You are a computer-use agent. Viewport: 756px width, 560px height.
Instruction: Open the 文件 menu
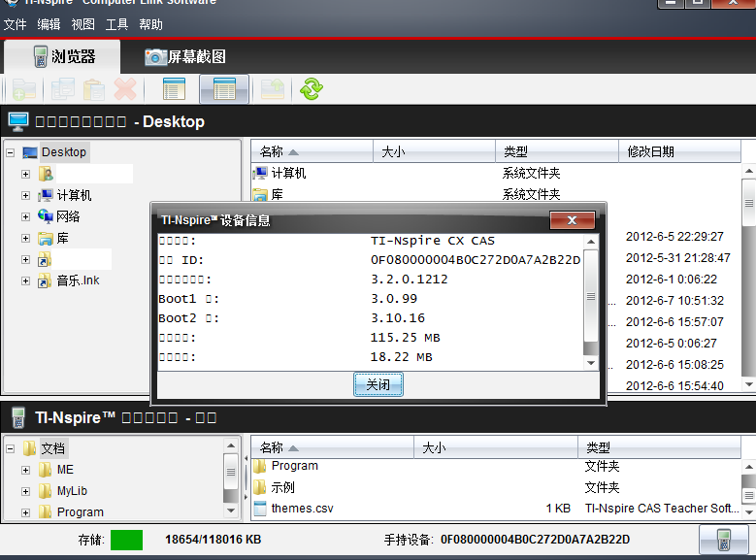click(15, 24)
